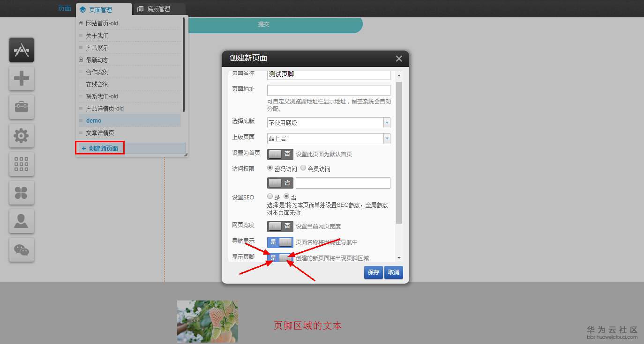Click the 页面名称将出现在导航中 hint text

(327, 242)
